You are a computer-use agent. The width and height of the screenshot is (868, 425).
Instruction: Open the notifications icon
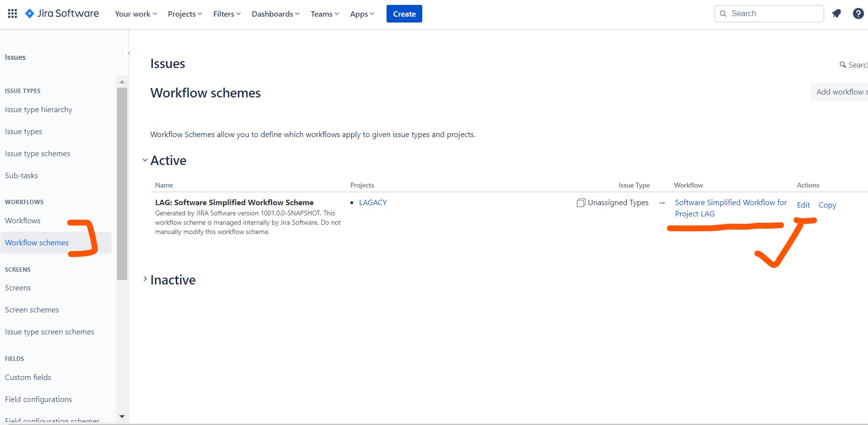836,14
